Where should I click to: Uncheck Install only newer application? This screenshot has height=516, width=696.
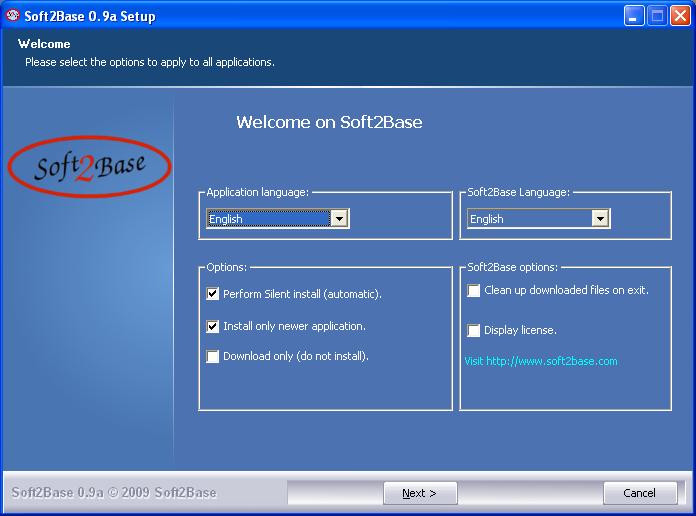tap(213, 326)
